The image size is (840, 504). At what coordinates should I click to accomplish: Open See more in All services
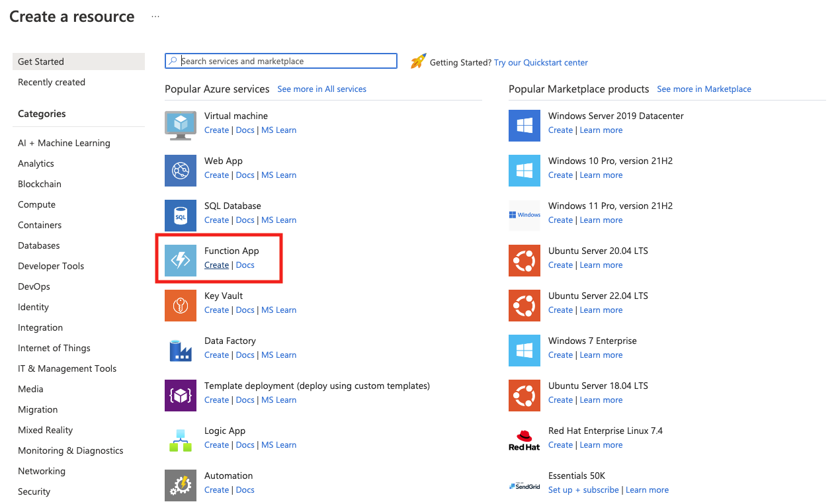321,89
